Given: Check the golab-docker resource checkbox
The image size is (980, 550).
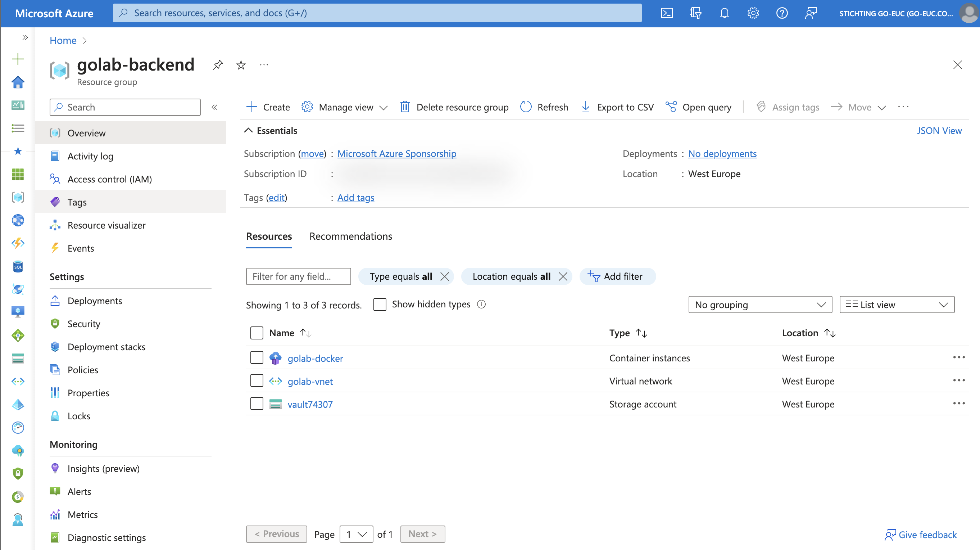Looking at the screenshot, I should [256, 357].
